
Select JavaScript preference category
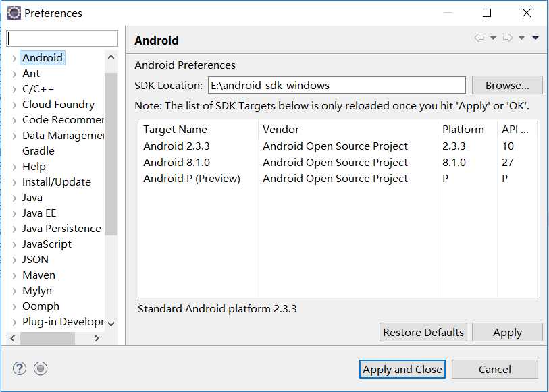point(47,244)
